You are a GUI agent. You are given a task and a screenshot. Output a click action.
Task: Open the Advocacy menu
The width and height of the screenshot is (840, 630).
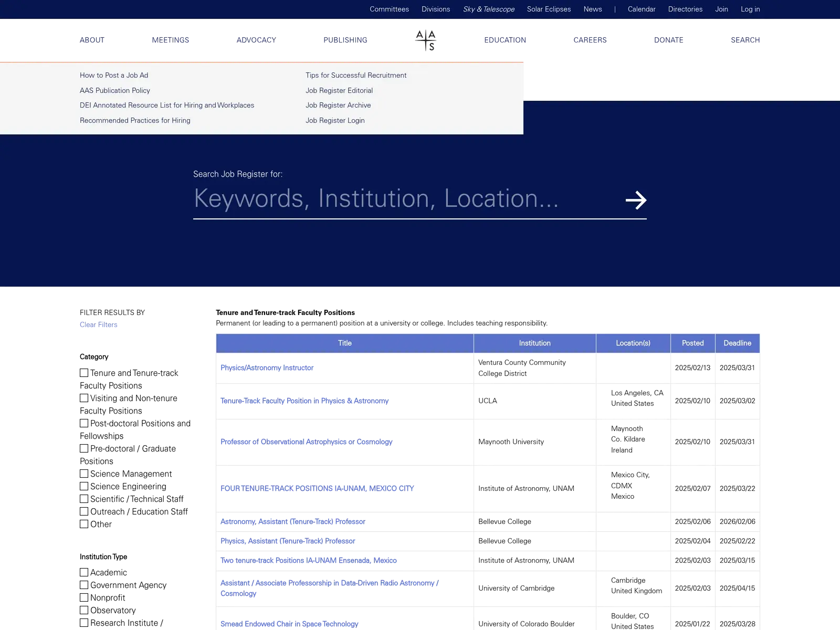click(x=256, y=40)
